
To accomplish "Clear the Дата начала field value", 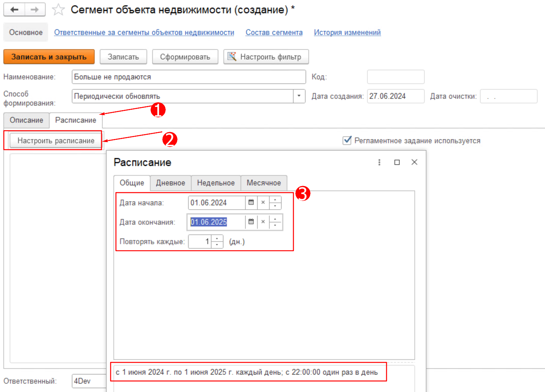I will tap(263, 202).
